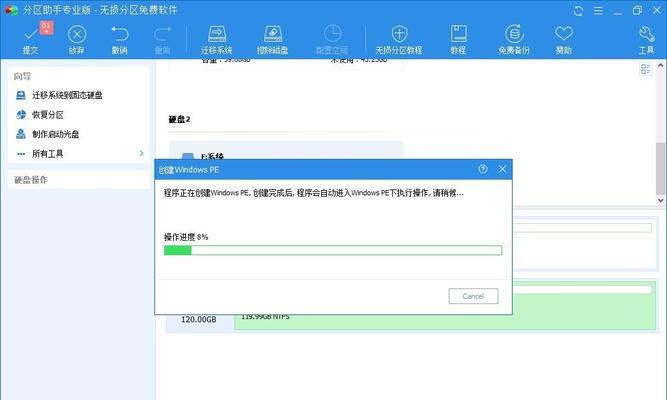Click the 120.00GB disk size label
Image resolution: width=667 pixels, height=400 pixels.
click(198, 319)
